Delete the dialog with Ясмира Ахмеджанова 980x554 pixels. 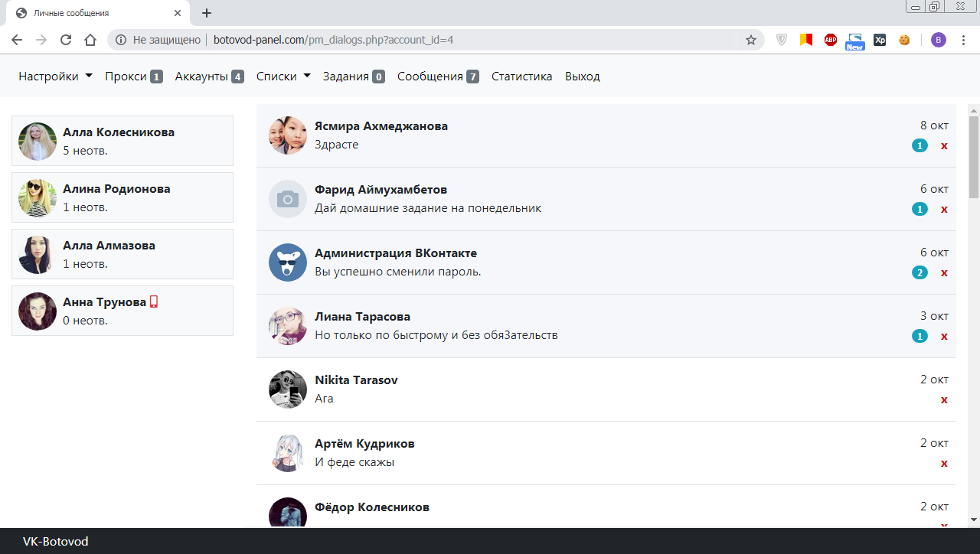tap(944, 145)
